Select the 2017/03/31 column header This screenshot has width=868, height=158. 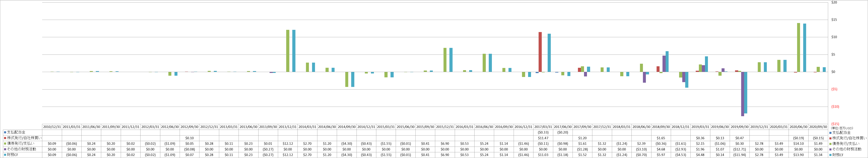(x=543, y=127)
